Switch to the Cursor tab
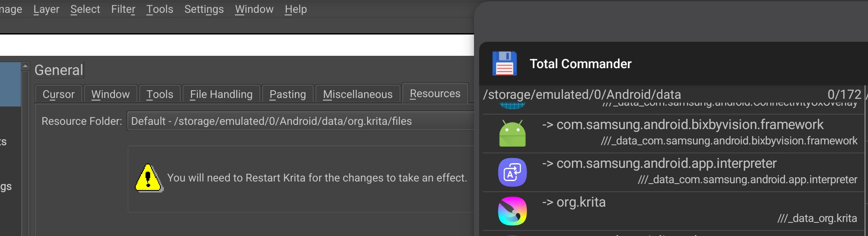The height and width of the screenshot is (236, 868). [59, 94]
